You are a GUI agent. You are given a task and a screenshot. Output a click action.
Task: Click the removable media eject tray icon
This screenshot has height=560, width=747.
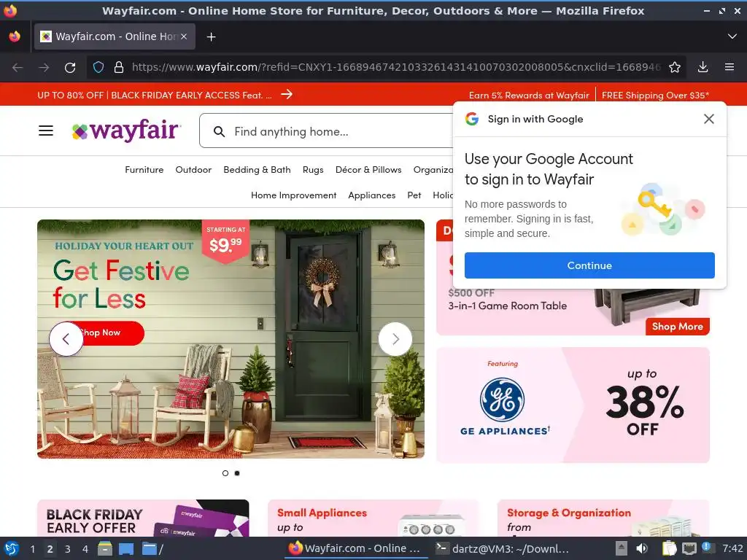point(622,548)
